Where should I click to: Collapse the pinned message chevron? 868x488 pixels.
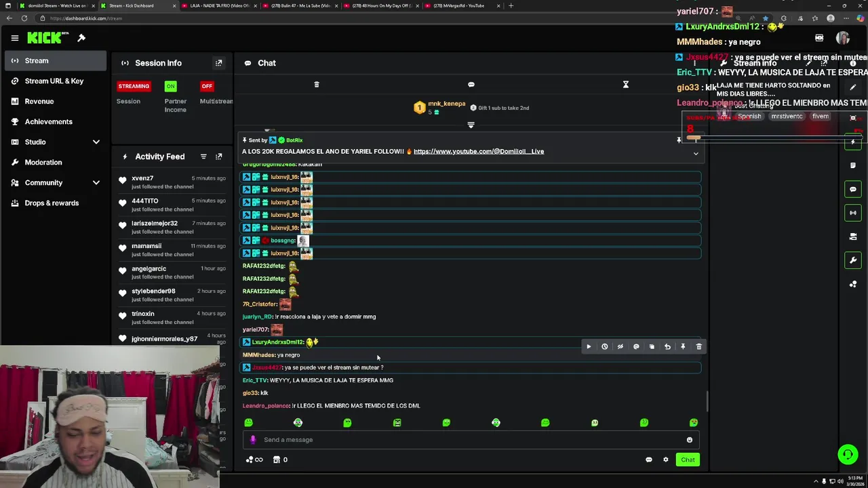pyautogui.click(x=695, y=154)
